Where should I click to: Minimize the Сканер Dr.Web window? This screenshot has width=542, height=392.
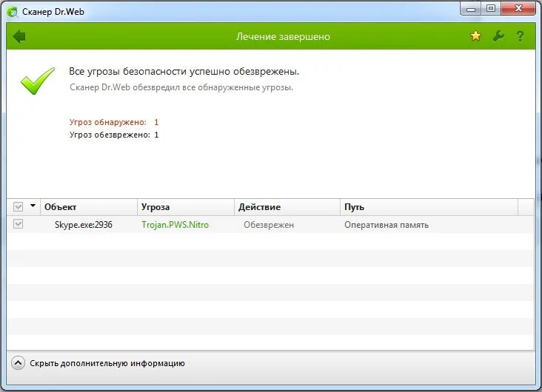coord(470,9)
